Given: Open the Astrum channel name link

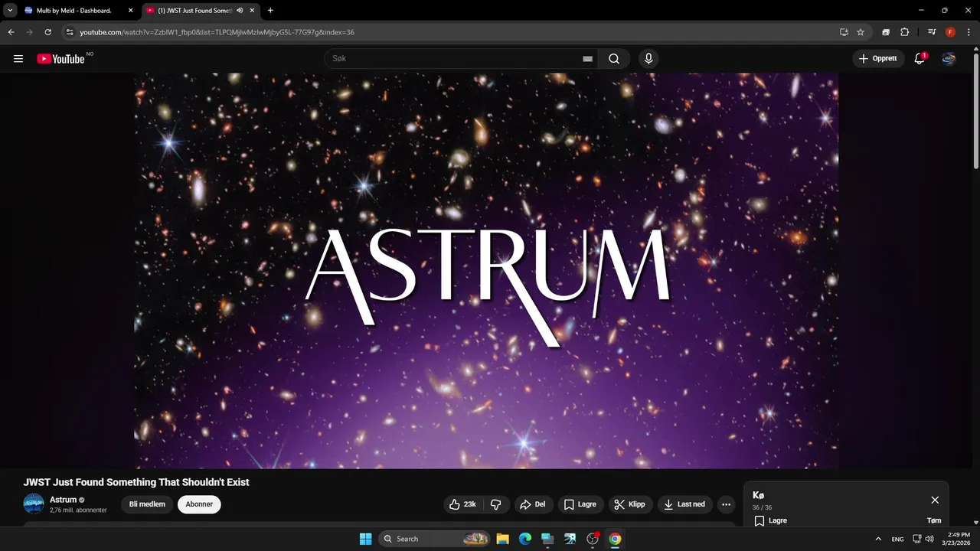Looking at the screenshot, I should (x=64, y=500).
